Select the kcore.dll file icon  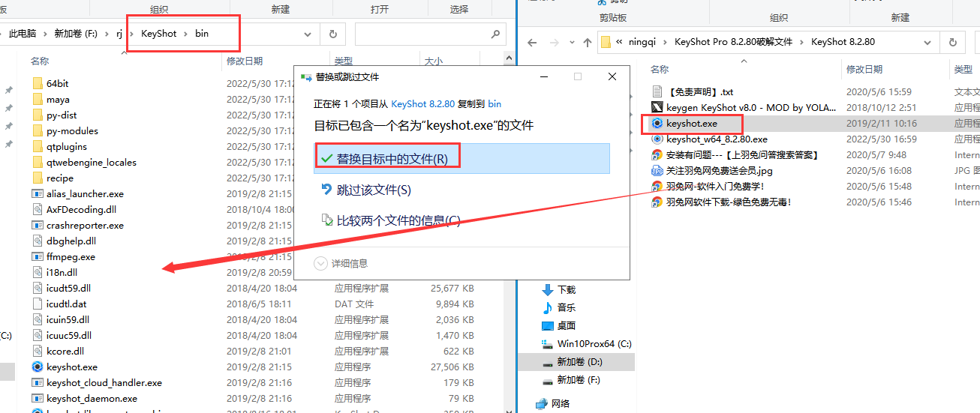tap(38, 351)
